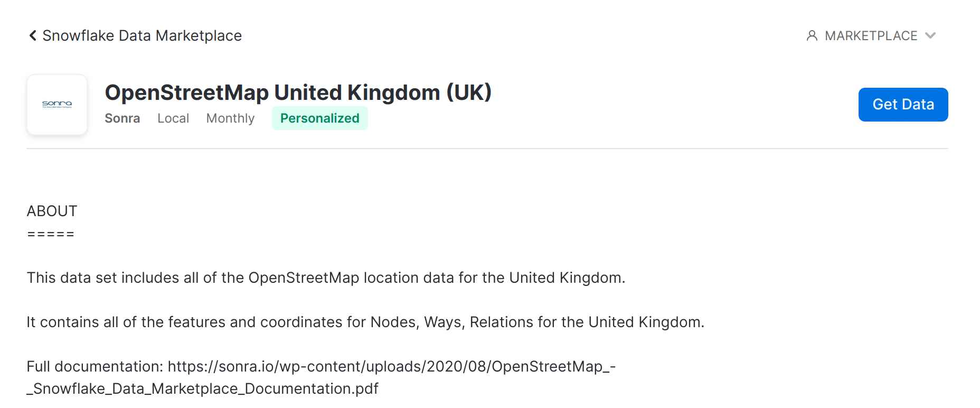Open the Sonra logo thumbnail
This screenshot has height=408, width=980.
(57, 105)
